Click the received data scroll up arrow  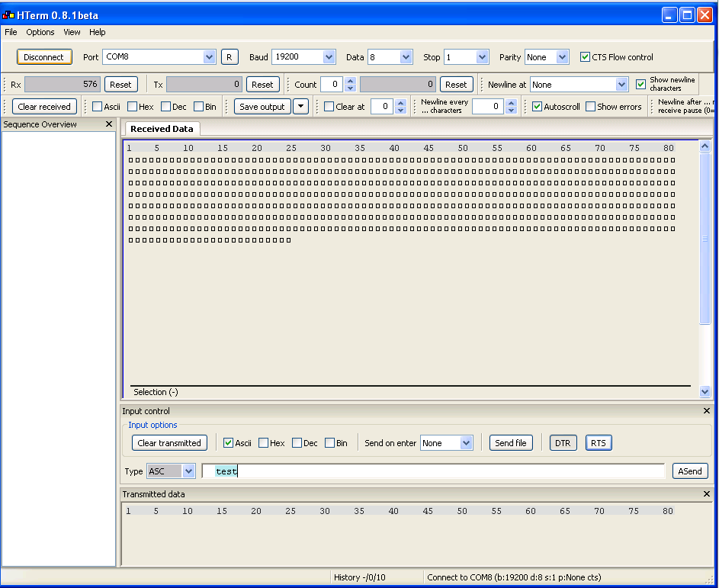tap(705, 146)
